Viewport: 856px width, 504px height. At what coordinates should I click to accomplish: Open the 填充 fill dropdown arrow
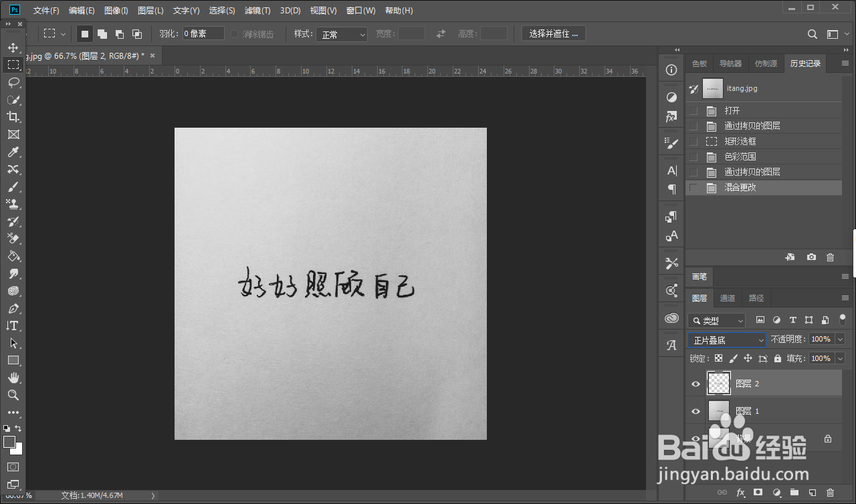(x=840, y=359)
